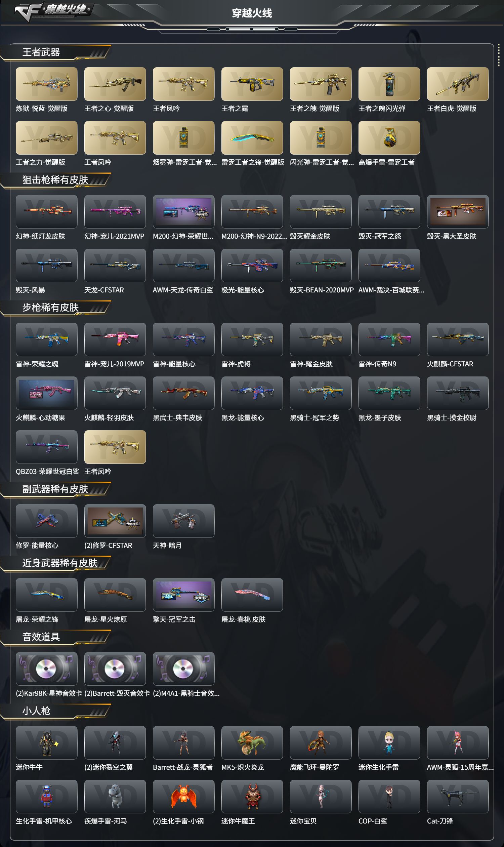The width and height of the screenshot is (504, 847).
Task: Choose the 极光-能量核心 sniper icon
Action: (252, 265)
